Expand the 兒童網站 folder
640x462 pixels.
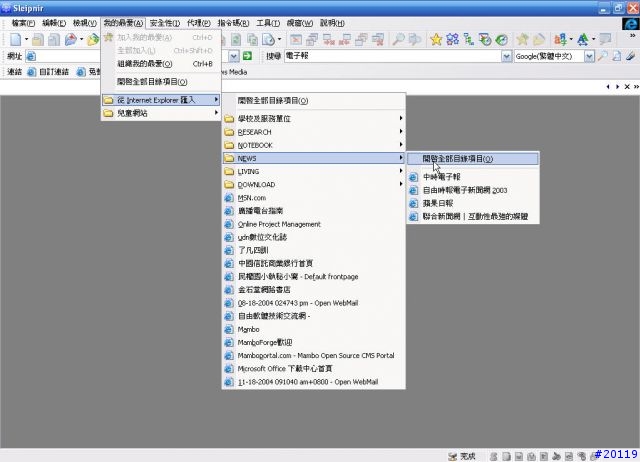[161, 113]
